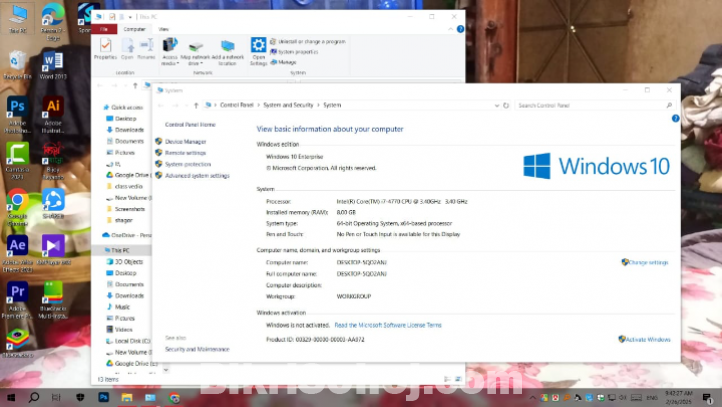This screenshot has height=407, width=722.
Task: Read the Microsoft Software License Terms
Action: [388, 325]
